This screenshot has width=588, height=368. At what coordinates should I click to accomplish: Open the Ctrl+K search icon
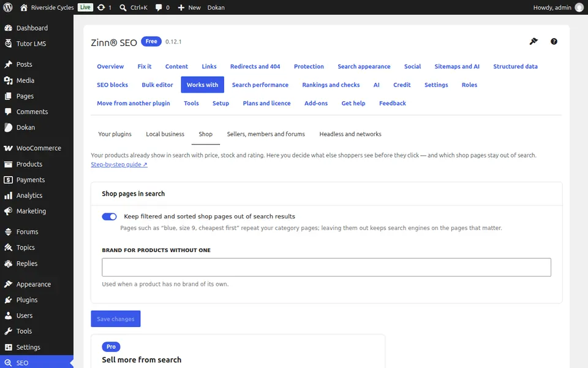pos(123,7)
